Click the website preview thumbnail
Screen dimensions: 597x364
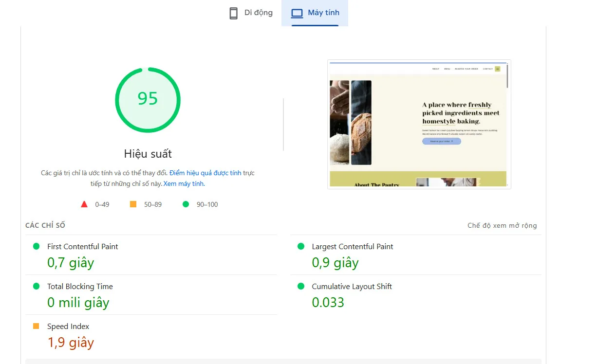tap(419, 124)
